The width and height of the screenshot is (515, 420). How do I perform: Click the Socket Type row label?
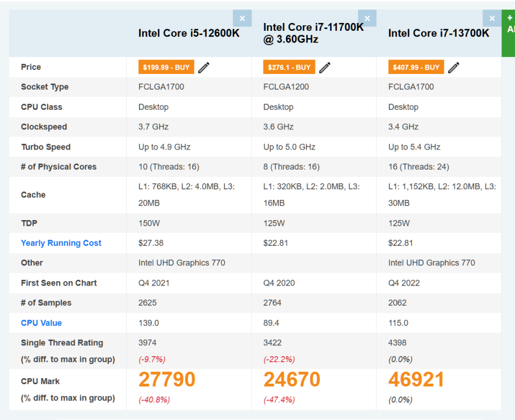tap(45, 87)
